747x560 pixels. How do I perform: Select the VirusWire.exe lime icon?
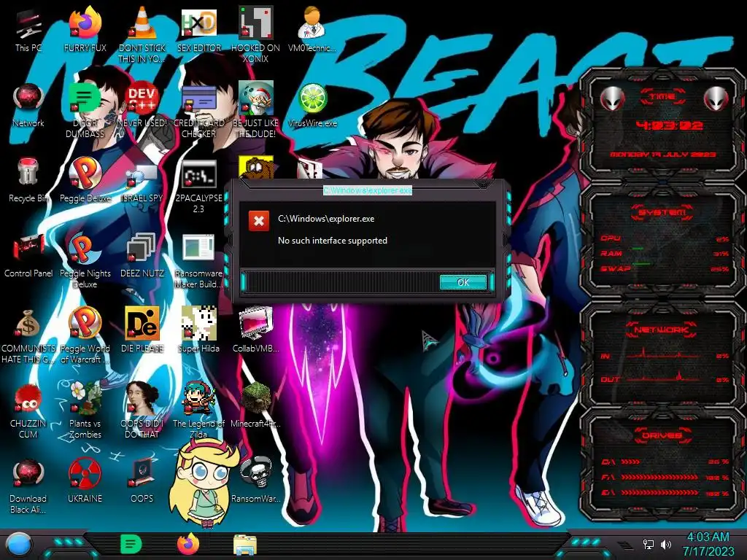pyautogui.click(x=312, y=105)
